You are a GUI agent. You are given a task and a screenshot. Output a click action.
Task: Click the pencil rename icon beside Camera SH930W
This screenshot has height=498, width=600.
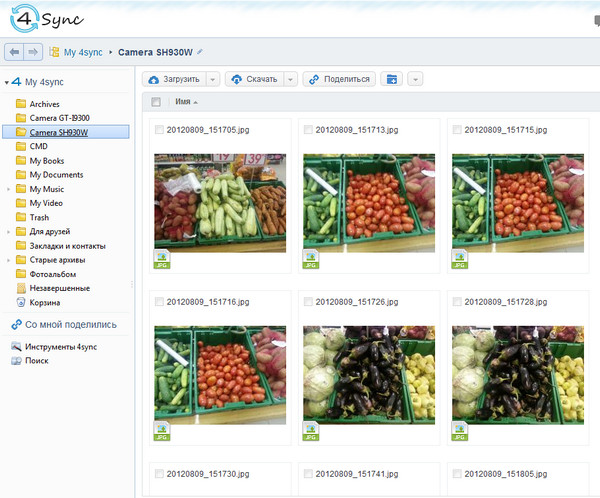[200, 51]
